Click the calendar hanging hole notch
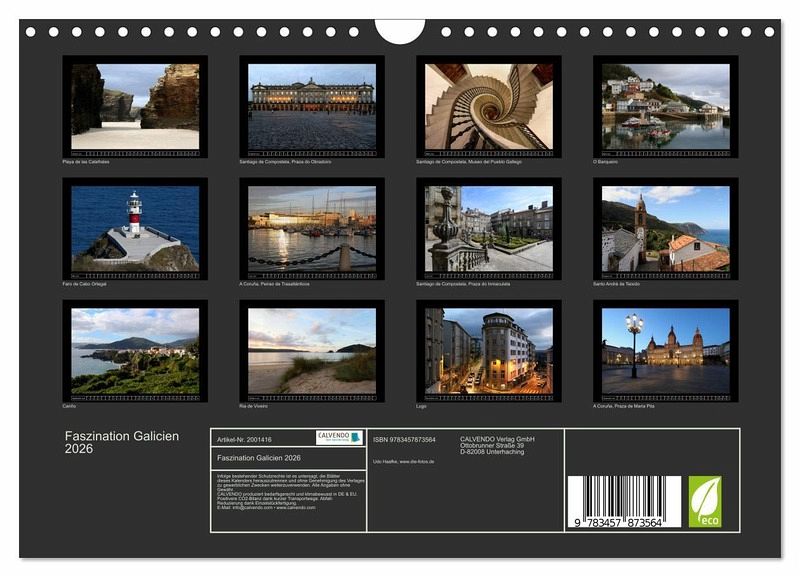 [x=400, y=30]
